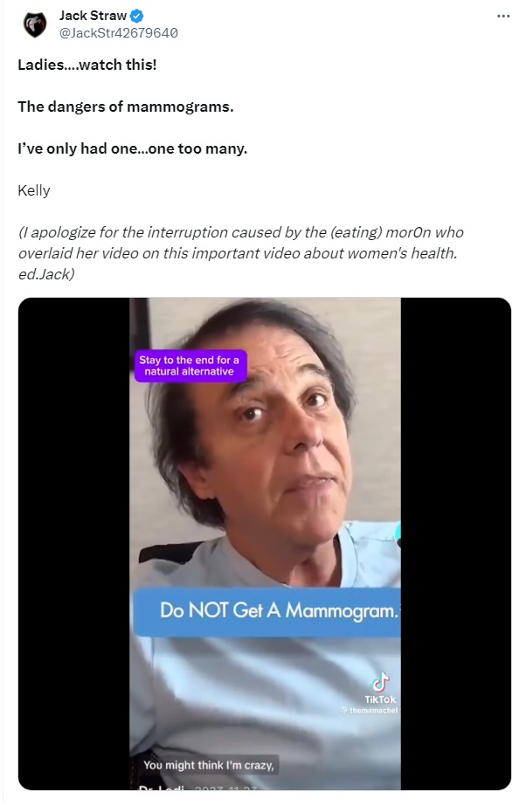Click the blue "Do NOT Get A Mammogram" banner
The width and height of the screenshot is (526, 812).
(267, 611)
